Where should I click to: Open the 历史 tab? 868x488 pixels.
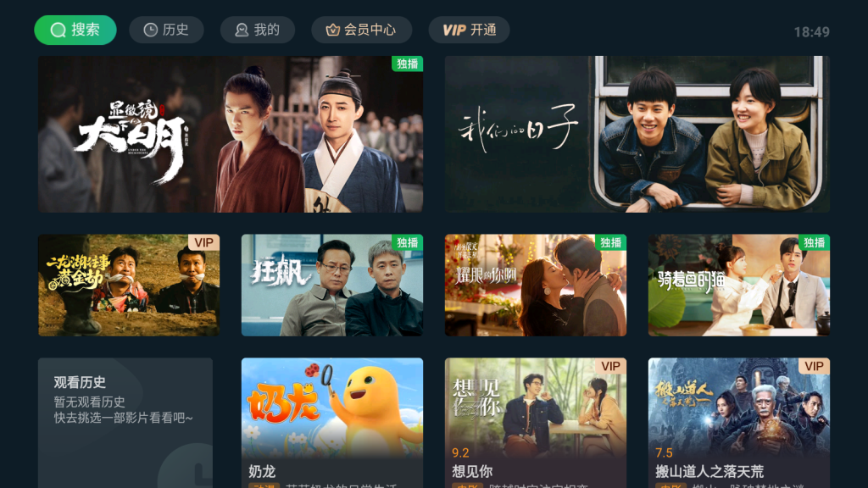coord(167,30)
